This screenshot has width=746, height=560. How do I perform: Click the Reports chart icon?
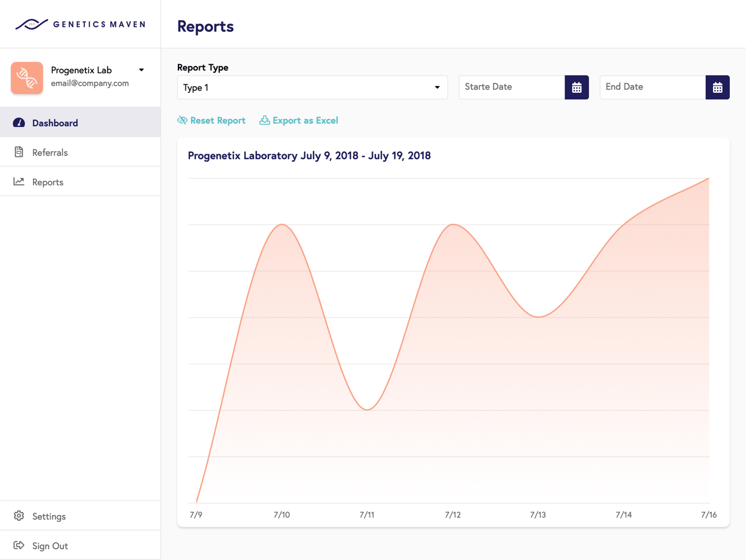click(19, 181)
